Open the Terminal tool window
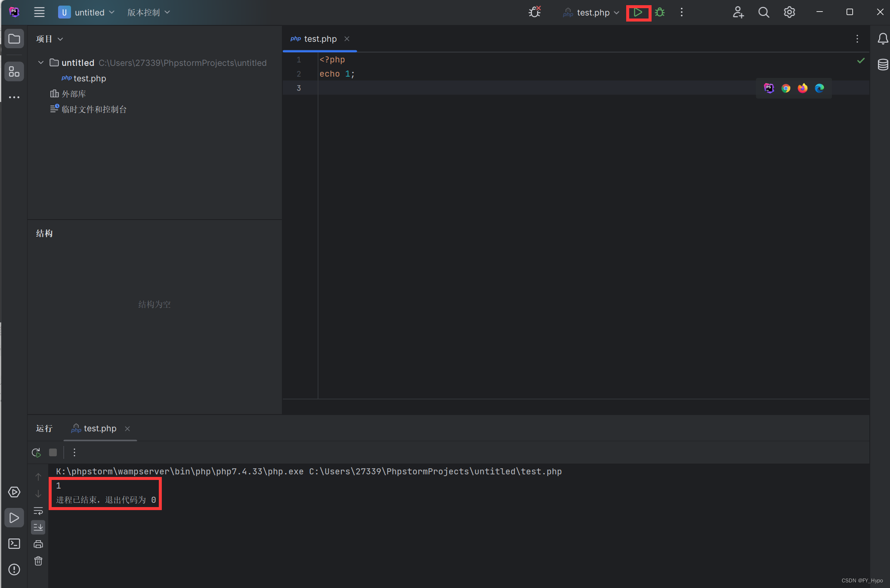890x588 pixels. 14,544
